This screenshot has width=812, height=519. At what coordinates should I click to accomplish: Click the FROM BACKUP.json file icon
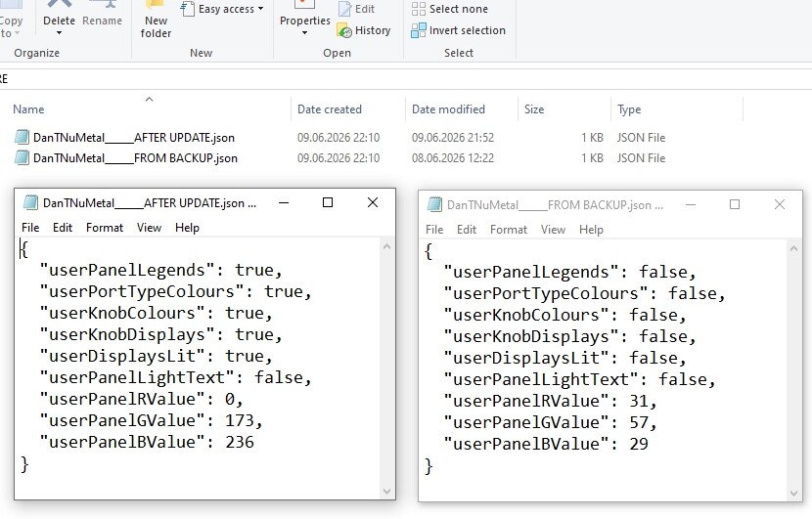(22, 157)
